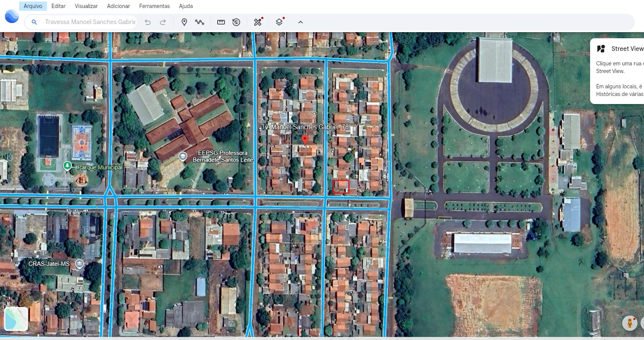644x340 pixels.
Task: Open the Arquivo menu
Action: (33, 6)
